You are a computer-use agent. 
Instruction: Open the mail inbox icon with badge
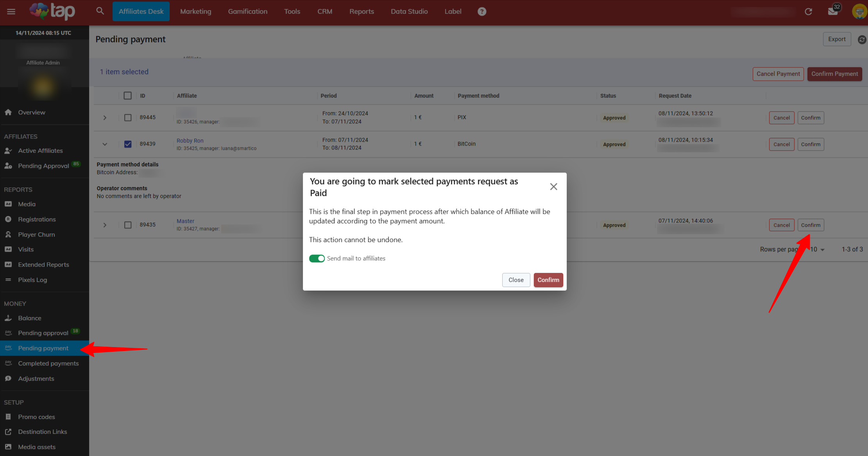(x=832, y=11)
